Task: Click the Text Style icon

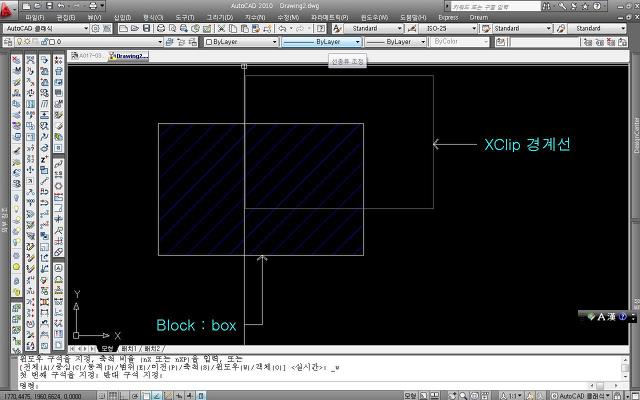Action: click(x=337, y=28)
